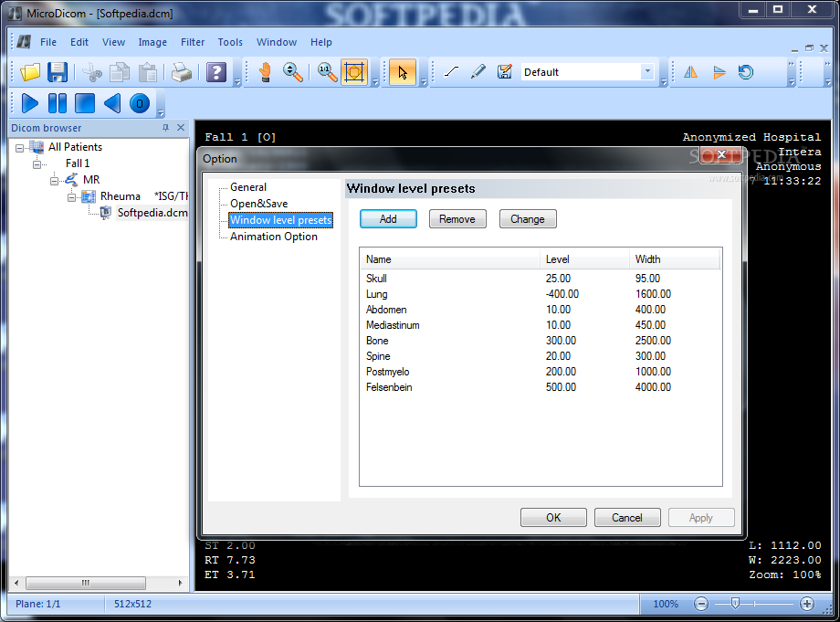Open the Help menu
840x622 pixels.
[x=320, y=42]
